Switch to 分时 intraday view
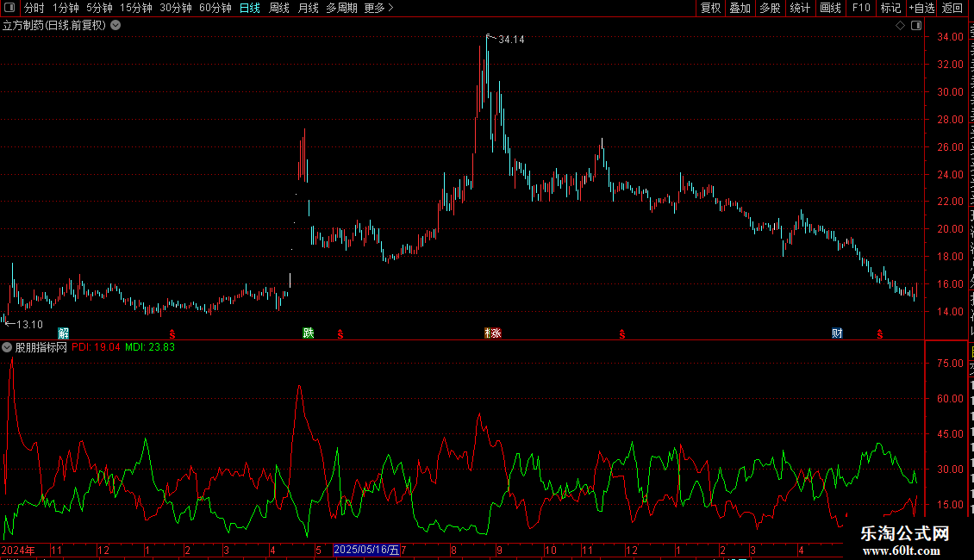The height and width of the screenshot is (560, 974). tap(34, 8)
